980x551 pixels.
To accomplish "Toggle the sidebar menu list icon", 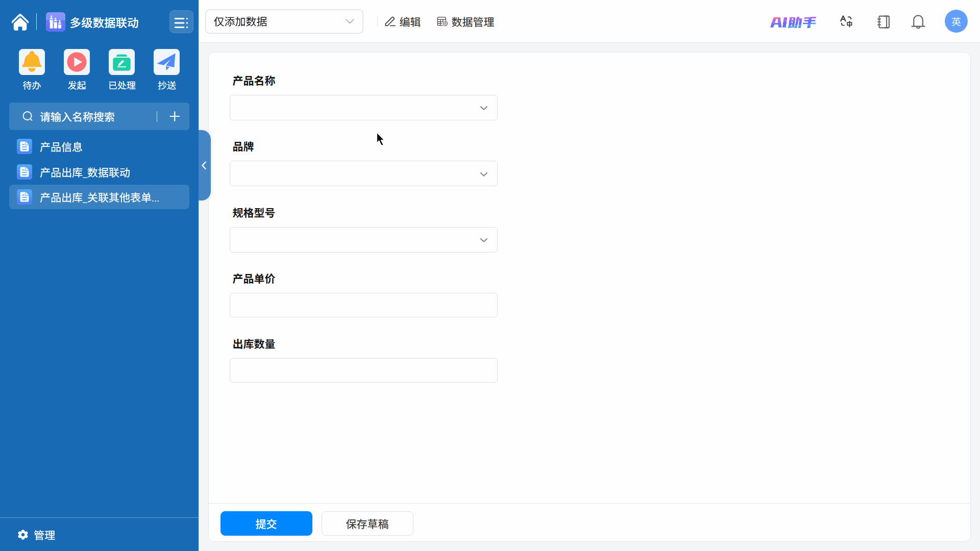I will coord(181,22).
